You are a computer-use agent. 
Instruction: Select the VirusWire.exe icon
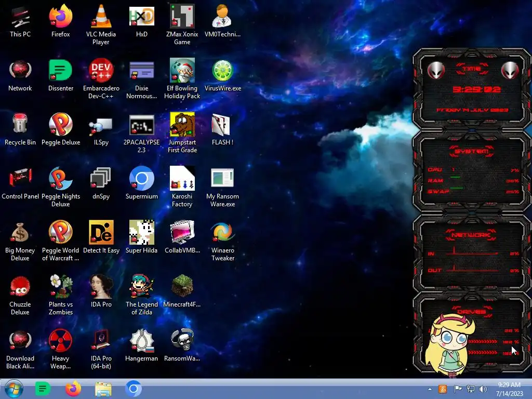pos(222,70)
